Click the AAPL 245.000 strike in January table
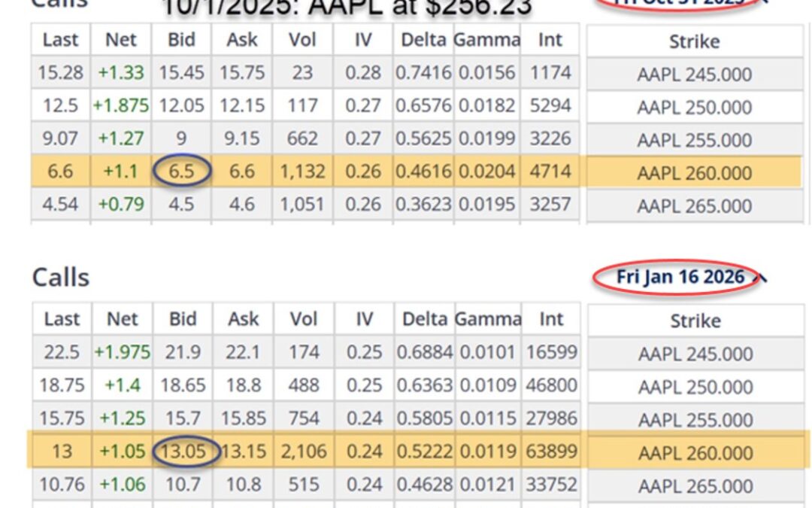 (695, 353)
